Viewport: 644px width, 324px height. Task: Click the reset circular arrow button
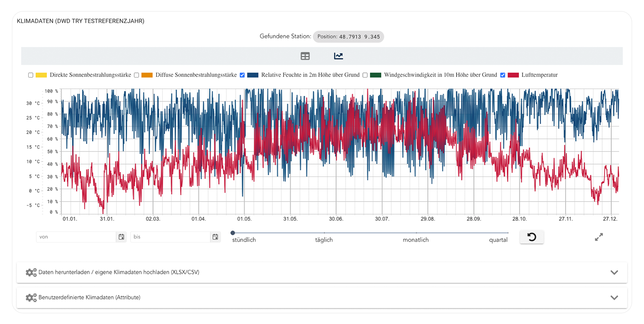531,237
